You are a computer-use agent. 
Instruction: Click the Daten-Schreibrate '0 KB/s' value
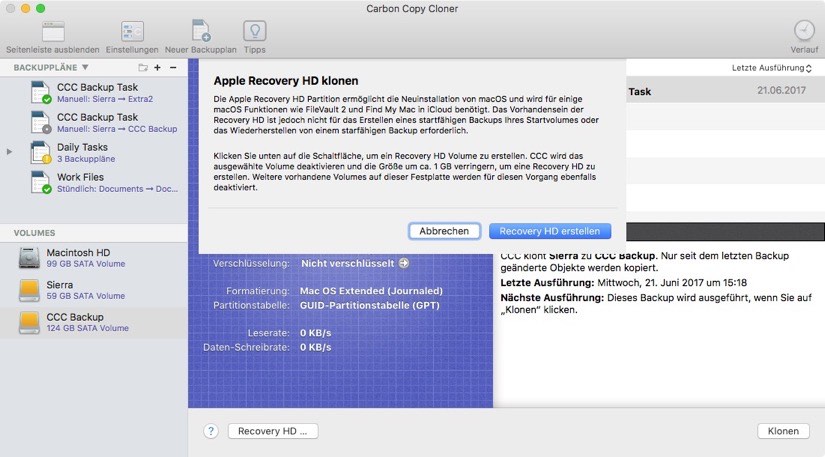pos(315,348)
